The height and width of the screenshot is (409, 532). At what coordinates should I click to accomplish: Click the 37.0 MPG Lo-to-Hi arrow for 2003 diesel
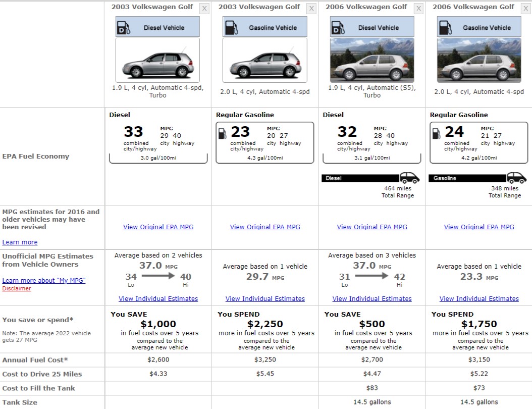click(158, 276)
